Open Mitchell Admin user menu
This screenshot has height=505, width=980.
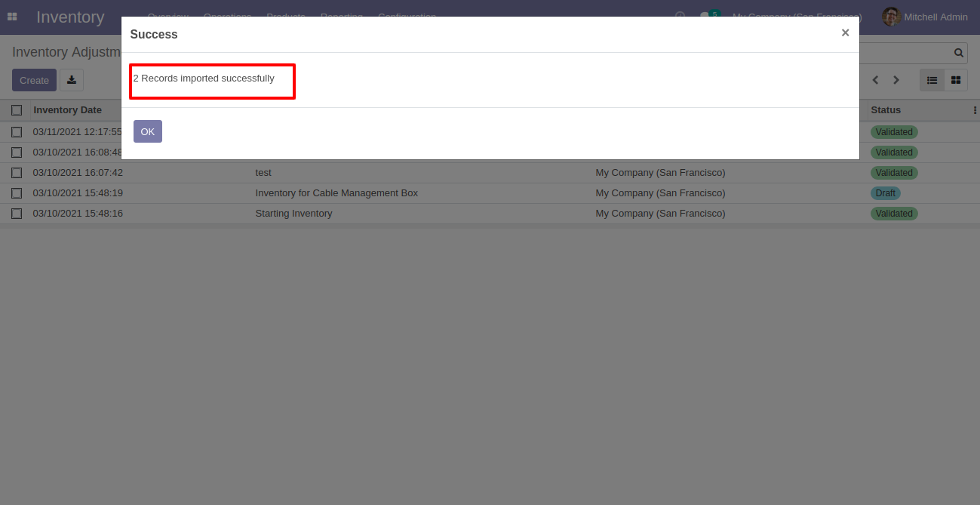pos(925,17)
